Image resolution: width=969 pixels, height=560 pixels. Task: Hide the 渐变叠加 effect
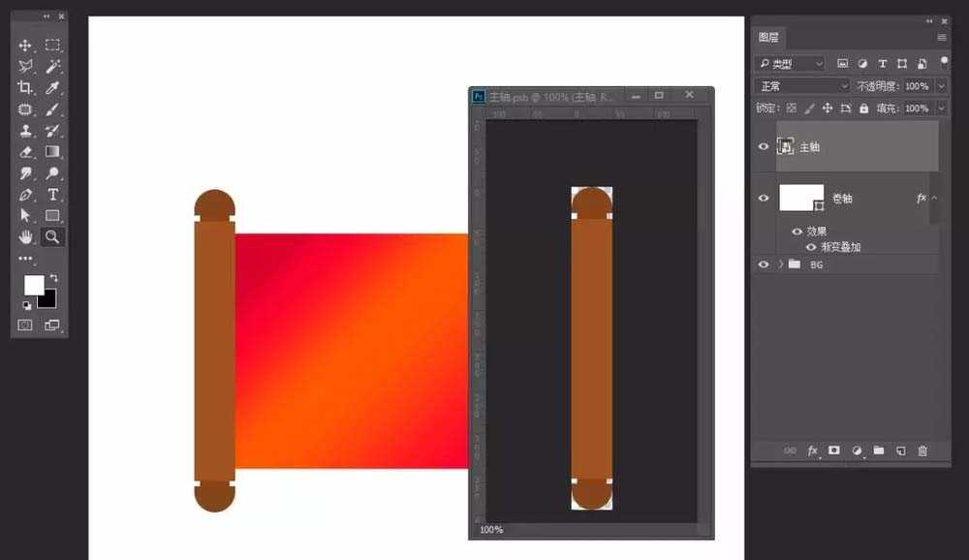[x=810, y=247]
